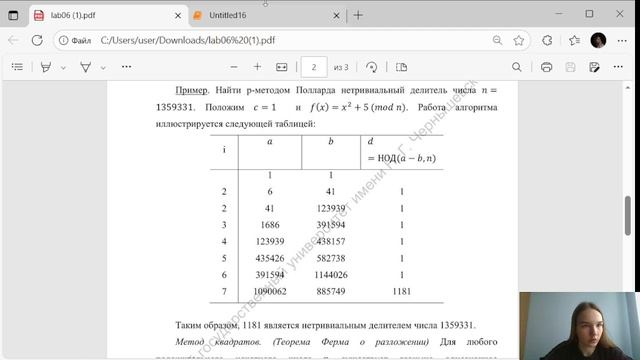This screenshot has height=360, width=640.
Task: Open PDF toolbar more options menu
Action: coord(618,67)
